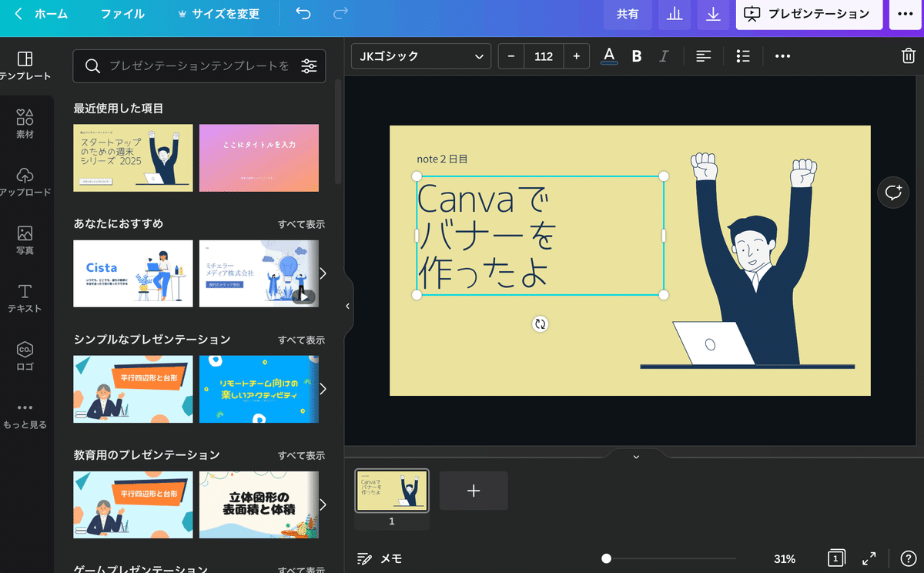Open the ファイル menu
Screen dimensions: 924x573
point(122,14)
